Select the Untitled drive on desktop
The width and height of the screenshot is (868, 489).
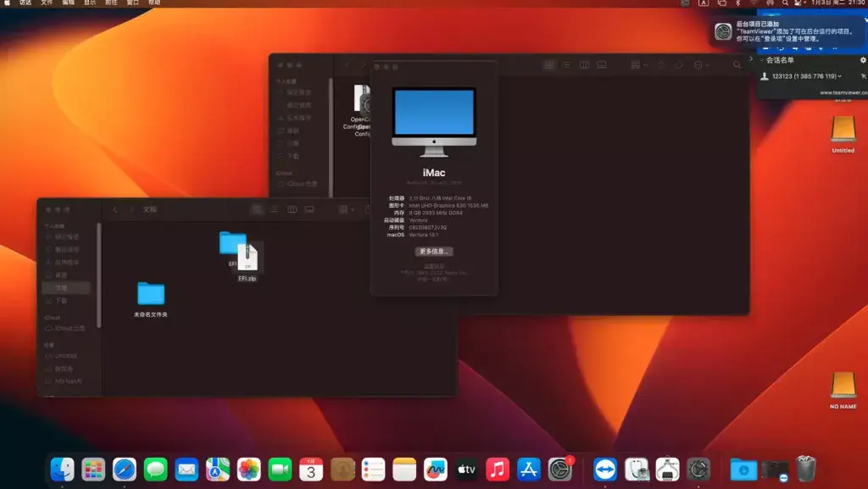[843, 133]
